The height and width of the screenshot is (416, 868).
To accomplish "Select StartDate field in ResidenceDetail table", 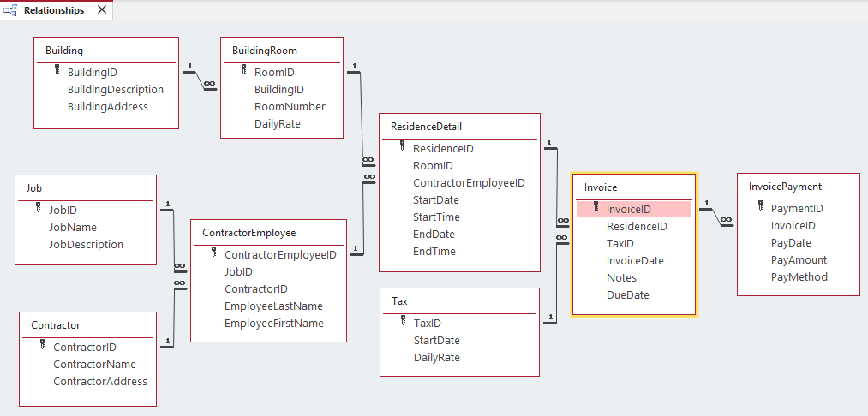I will coord(435,200).
